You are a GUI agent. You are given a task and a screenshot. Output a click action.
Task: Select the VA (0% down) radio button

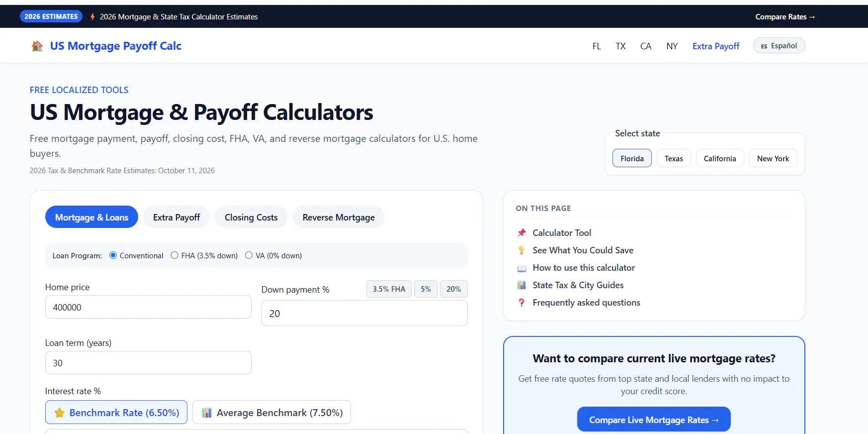(x=249, y=255)
